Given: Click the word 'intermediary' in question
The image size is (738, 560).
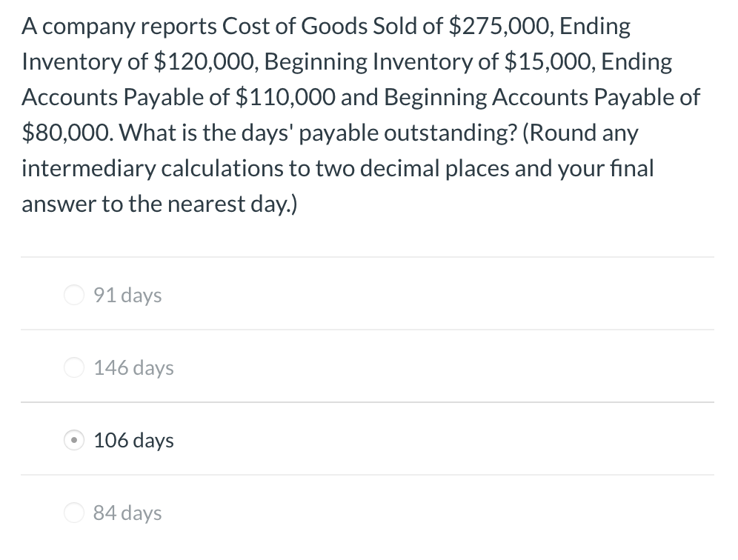Looking at the screenshot, I should click(x=88, y=169).
